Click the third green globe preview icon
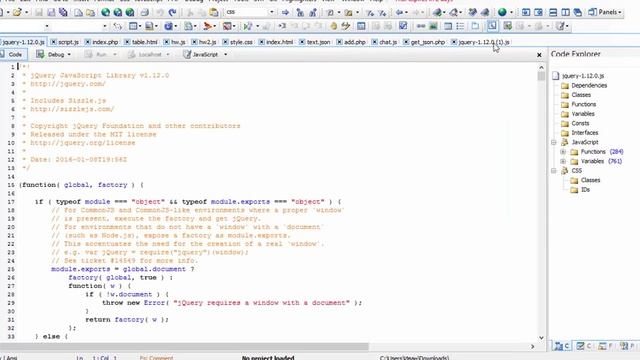Image resolution: width=640 pixels, height=360 pixels. (x=130, y=12)
